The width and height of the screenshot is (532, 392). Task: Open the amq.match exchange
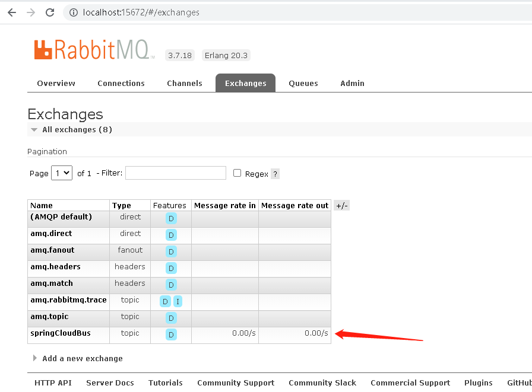point(52,283)
